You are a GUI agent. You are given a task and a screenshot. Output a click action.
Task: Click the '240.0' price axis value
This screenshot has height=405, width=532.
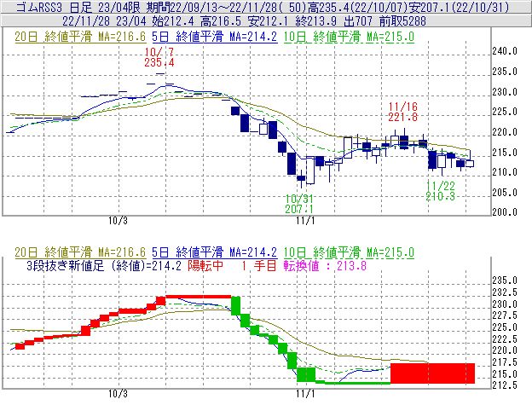[505, 51]
